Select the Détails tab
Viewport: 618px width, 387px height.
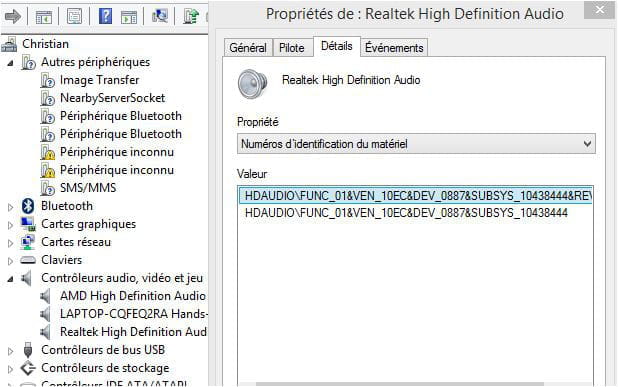tap(337, 46)
